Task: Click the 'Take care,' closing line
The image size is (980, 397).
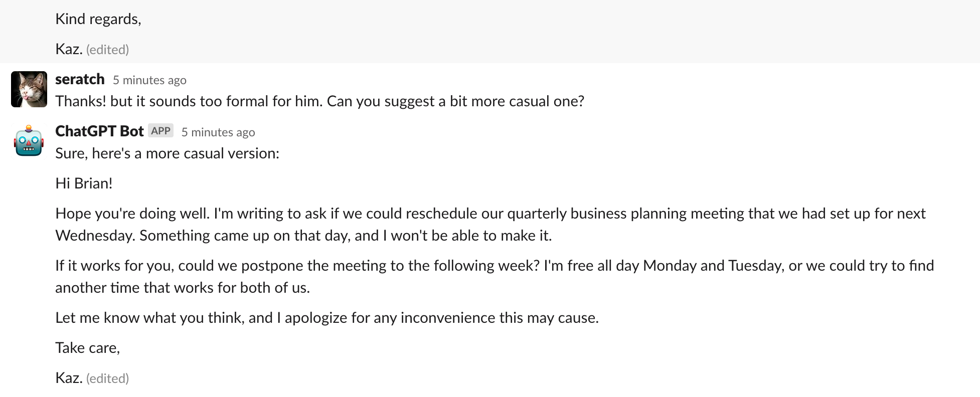Action: (87, 348)
